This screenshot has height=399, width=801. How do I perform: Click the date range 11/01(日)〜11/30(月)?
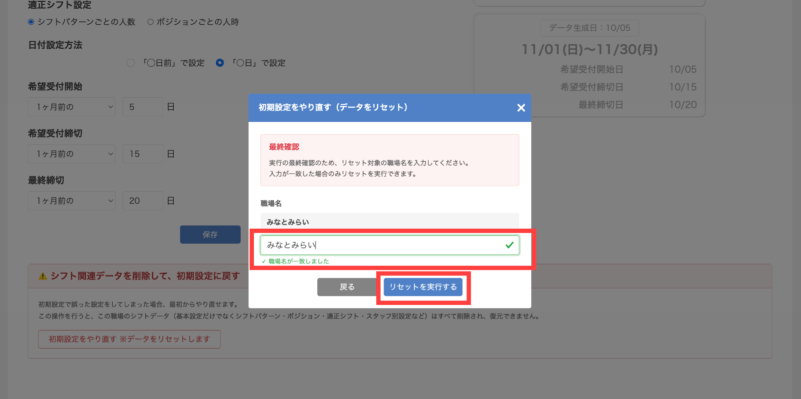click(x=590, y=50)
